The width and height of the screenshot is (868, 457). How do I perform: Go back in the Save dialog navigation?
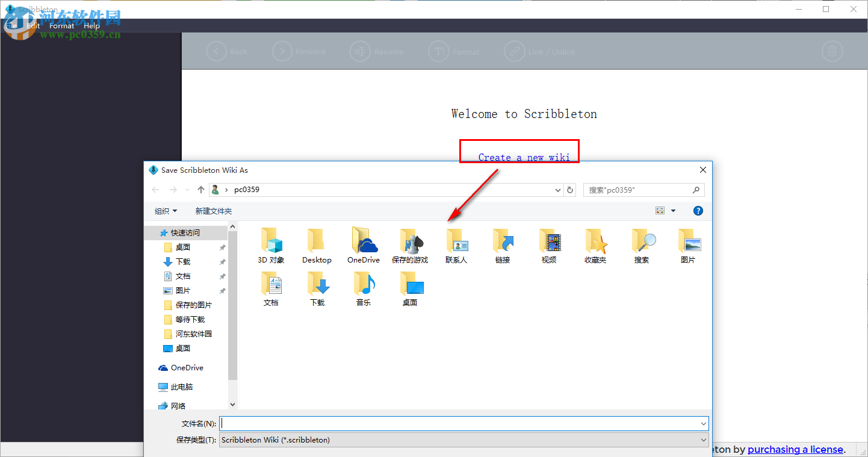(156, 190)
